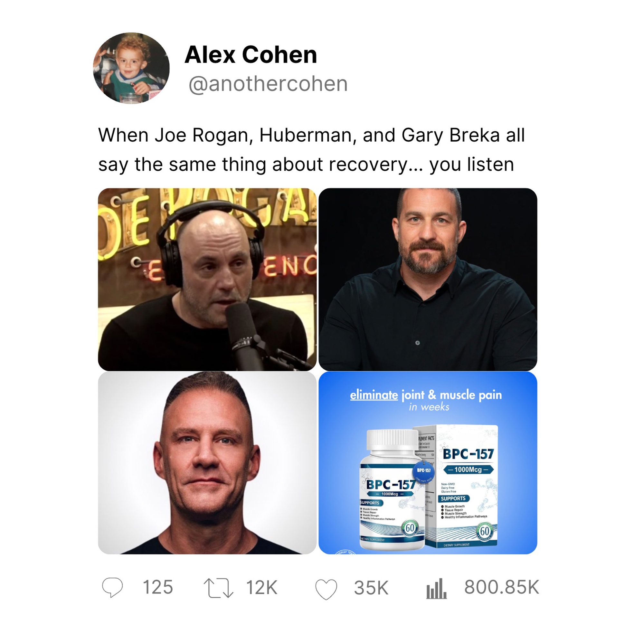The image size is (644, 644).
Task: Click the retweet arrows icon
Action: [x=218, y=588]
